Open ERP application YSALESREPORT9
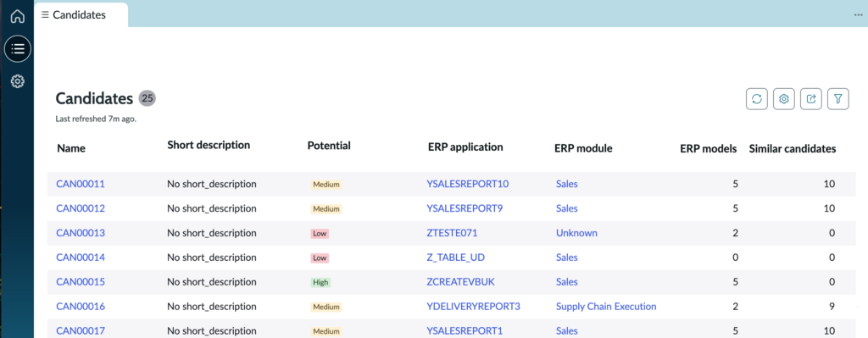868x338 pixels. coord(465,208)
